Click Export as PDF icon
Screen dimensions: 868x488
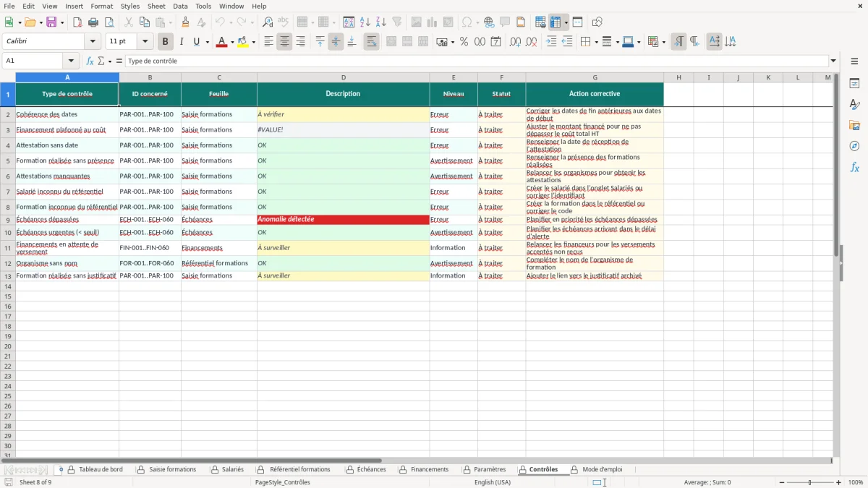point(77,22)
